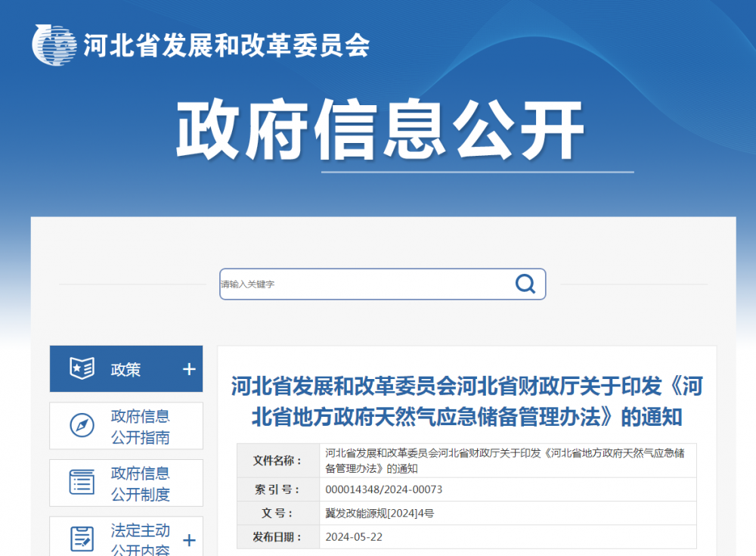Click the document-pen icon for 法定主动公开内容
This screenshot has height=556, width=756.
tap(82, 539)
